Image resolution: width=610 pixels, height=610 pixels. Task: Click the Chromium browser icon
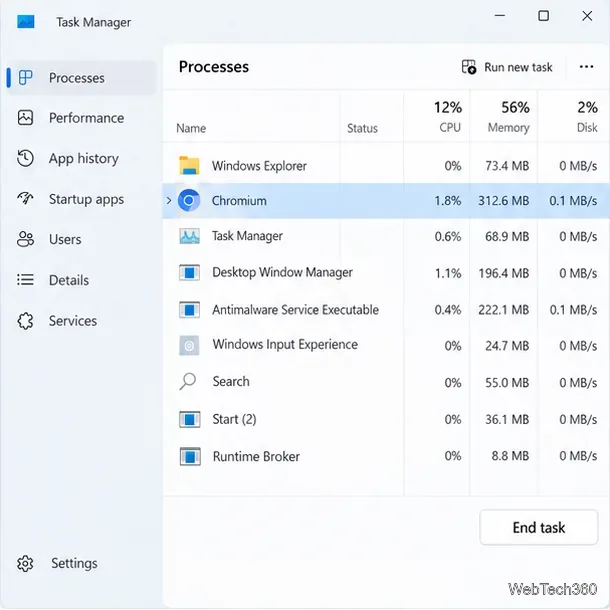pos(189,201)
